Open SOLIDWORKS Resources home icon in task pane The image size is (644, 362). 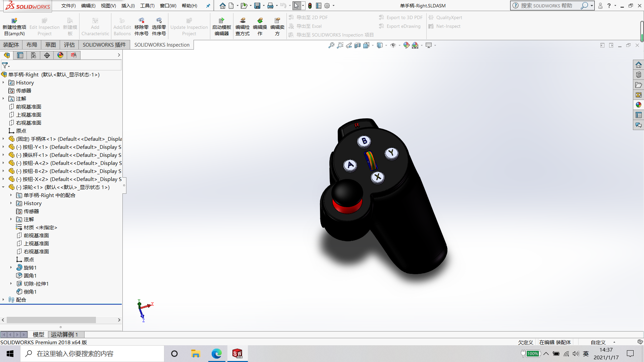point(639,65)
